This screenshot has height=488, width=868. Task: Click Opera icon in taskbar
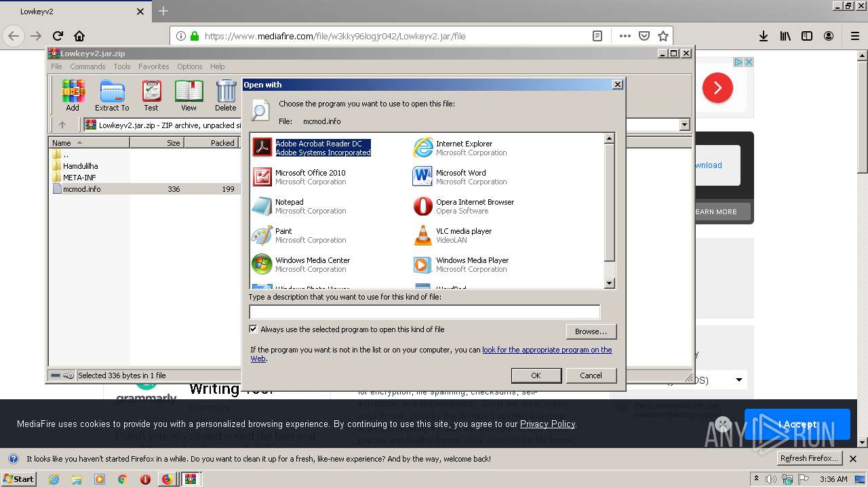(144, 479)
